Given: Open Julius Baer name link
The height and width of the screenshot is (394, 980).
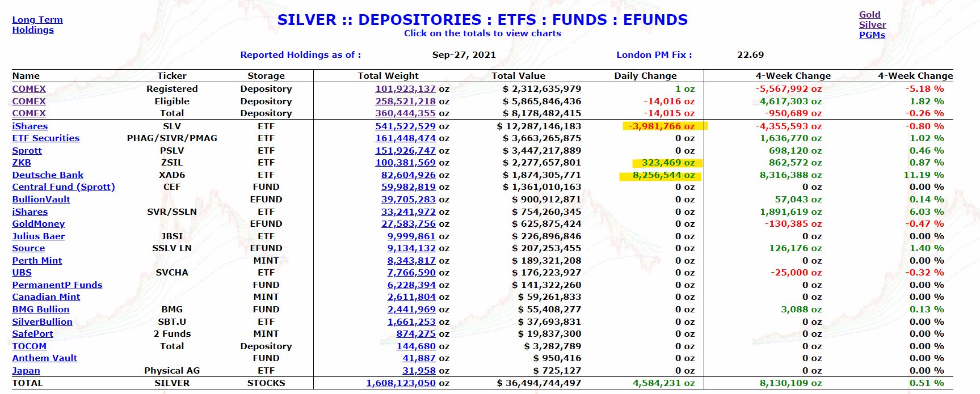Looking at the screenshot, I should pos(39,236).
